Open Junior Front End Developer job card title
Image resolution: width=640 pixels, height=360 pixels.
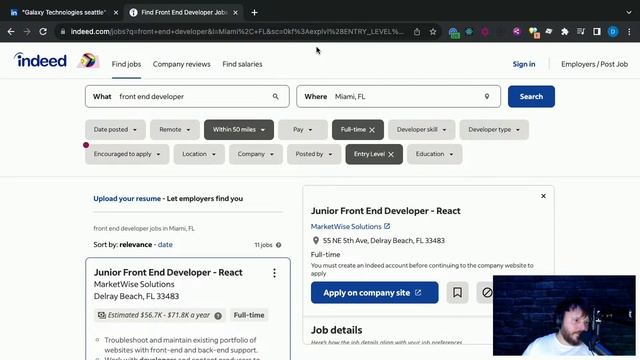click(168, 272)
